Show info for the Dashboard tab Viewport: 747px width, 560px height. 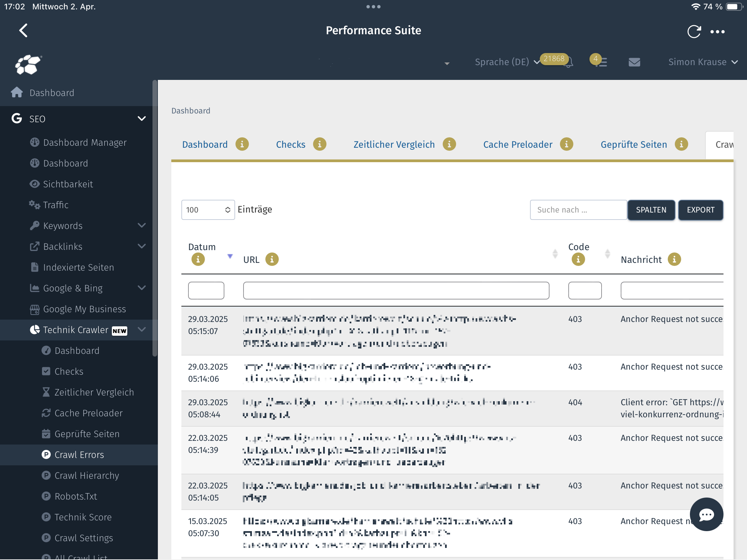click(242, 144)
